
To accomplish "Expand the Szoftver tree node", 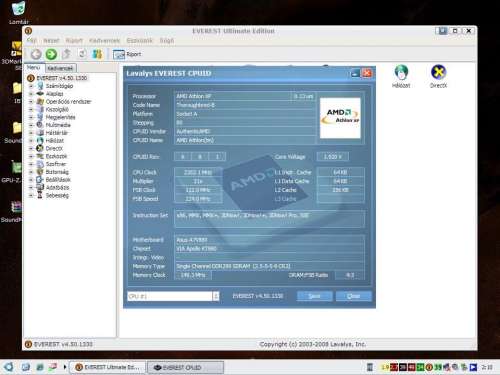I will point(31,164).
